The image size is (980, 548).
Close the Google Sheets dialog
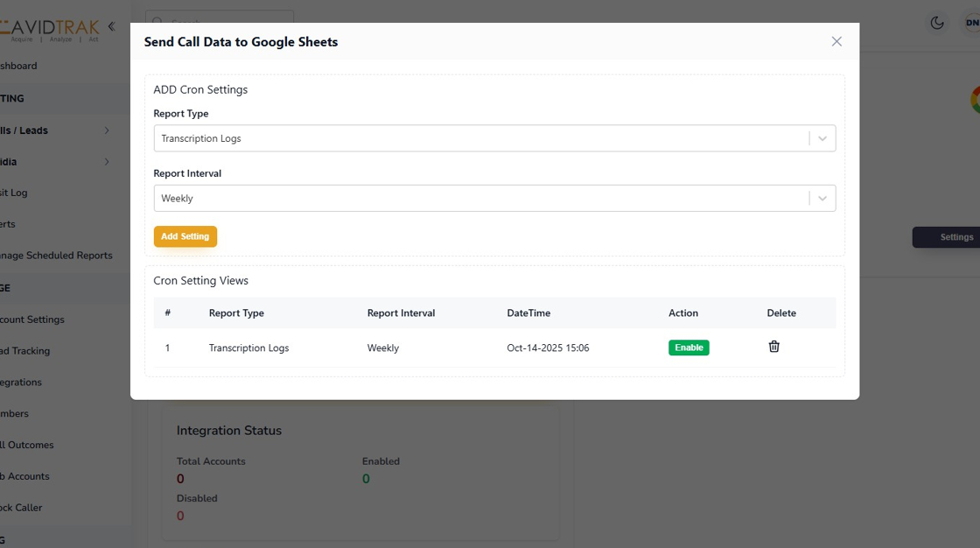click(x=836, y=41)
